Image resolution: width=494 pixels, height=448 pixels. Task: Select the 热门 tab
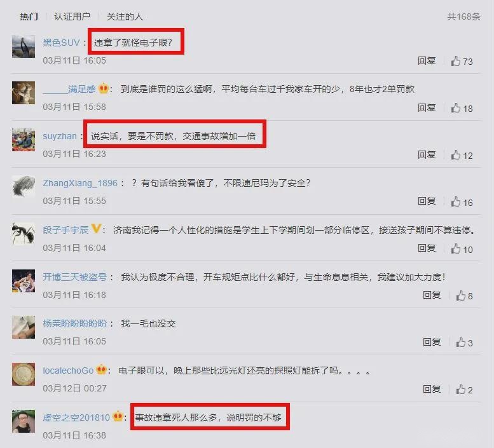(29, 17)
